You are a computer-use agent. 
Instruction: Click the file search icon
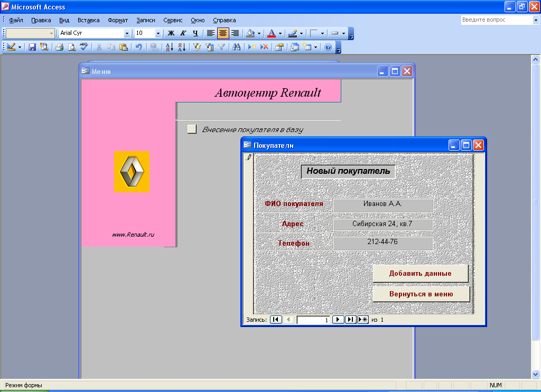tap(44, 47)
